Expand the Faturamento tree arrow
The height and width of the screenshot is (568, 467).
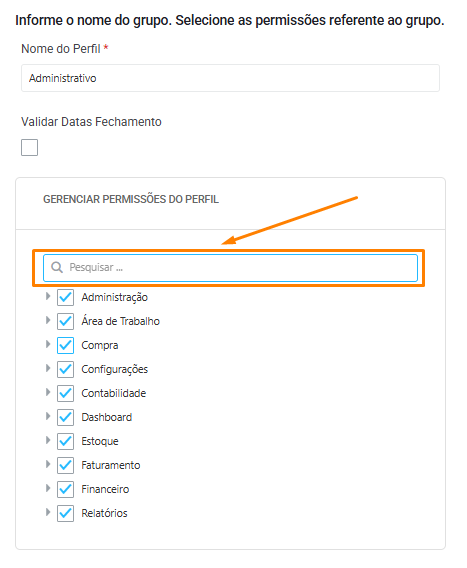coord(48,464)
